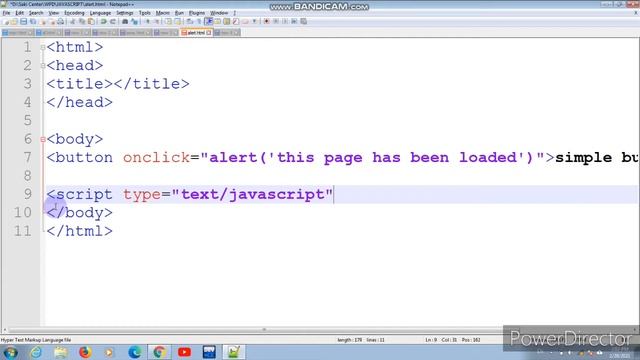640x360 pixels.
Task: Open the YouTube taskbar icon
Action: (x=184, y=352)
